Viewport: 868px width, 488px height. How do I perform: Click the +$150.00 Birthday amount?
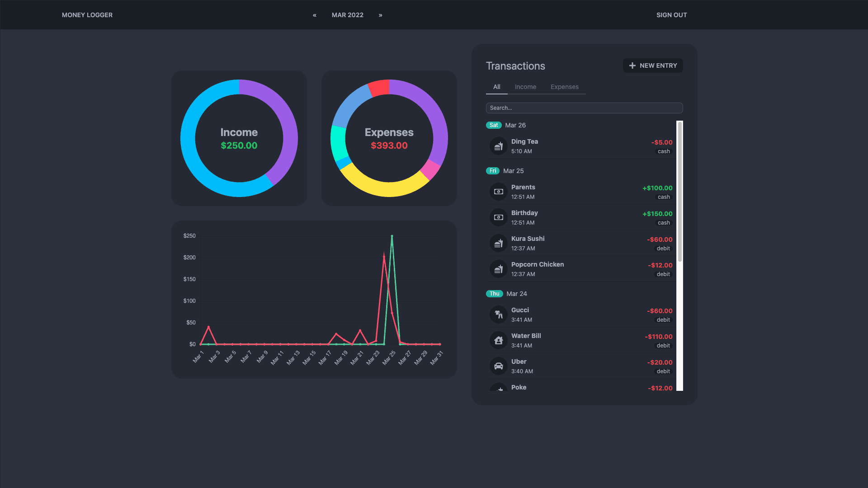pos(657,214)
